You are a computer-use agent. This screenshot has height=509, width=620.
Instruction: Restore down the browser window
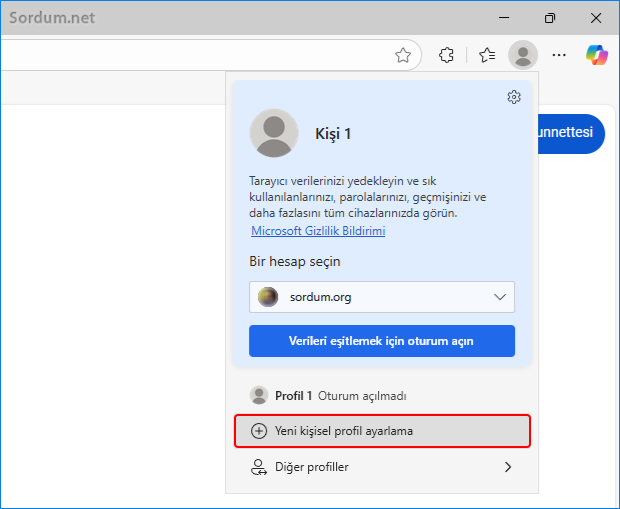pyautogui.click(x=550, y=18)
